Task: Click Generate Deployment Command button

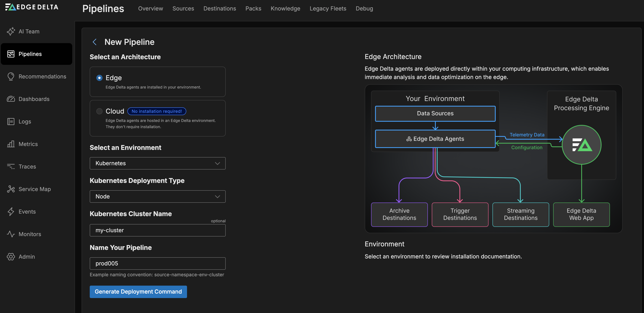Action: [138, 291]
